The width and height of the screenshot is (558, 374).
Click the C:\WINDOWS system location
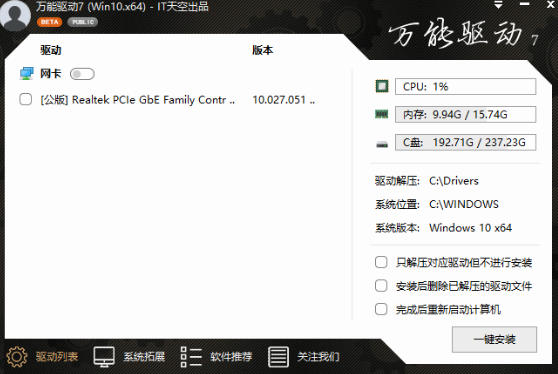click(x=464, y=204)
